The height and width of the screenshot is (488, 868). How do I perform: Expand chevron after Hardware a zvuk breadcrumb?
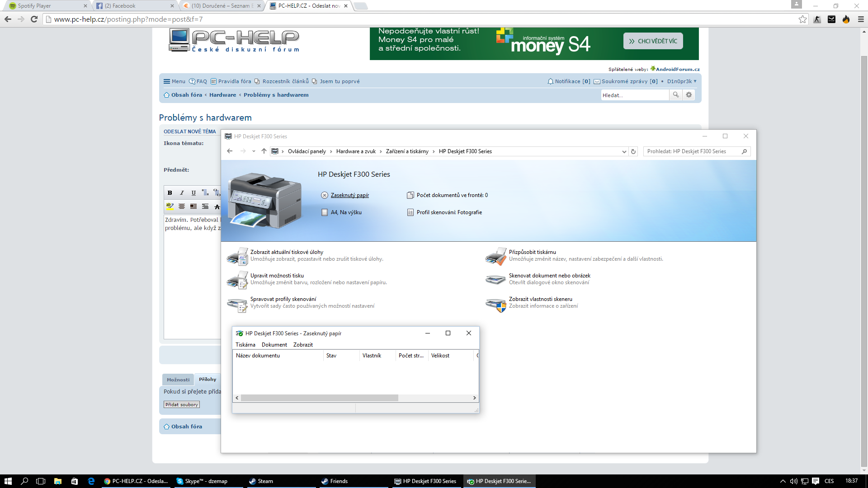click(x=381, y=151)
